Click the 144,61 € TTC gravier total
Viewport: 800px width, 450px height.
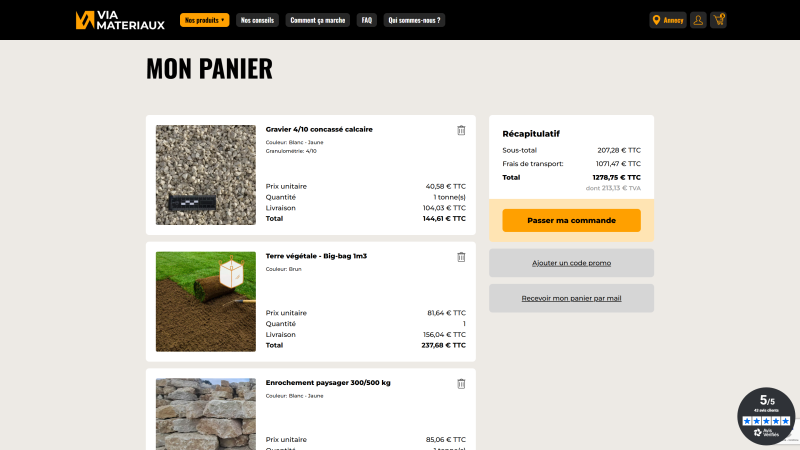click(x=444, y=218)
